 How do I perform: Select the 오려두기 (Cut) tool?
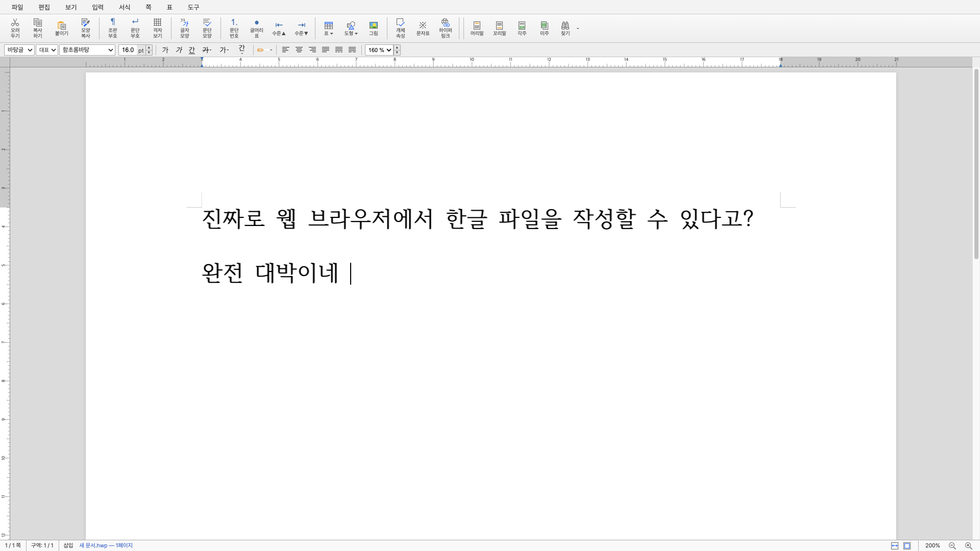15,28
